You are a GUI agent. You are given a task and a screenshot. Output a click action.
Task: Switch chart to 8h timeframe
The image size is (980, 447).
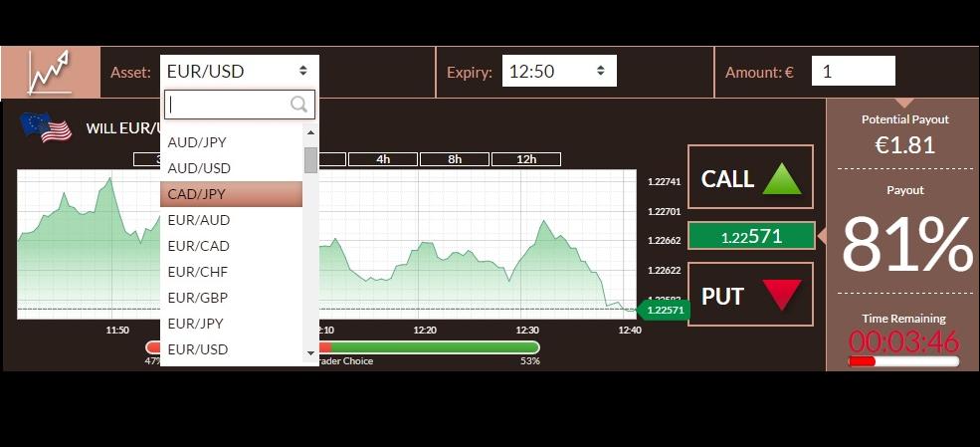[x=455, y=159]
